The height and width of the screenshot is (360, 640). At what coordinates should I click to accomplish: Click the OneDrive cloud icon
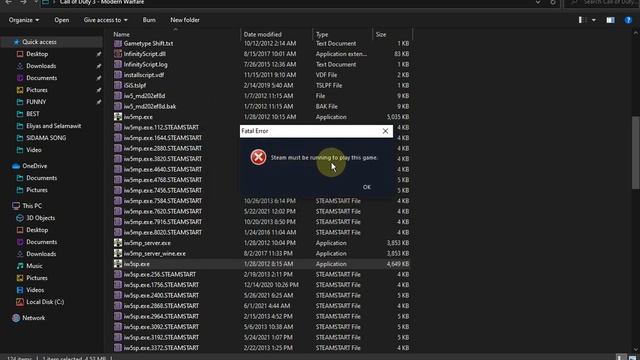(x=16, y=166)
